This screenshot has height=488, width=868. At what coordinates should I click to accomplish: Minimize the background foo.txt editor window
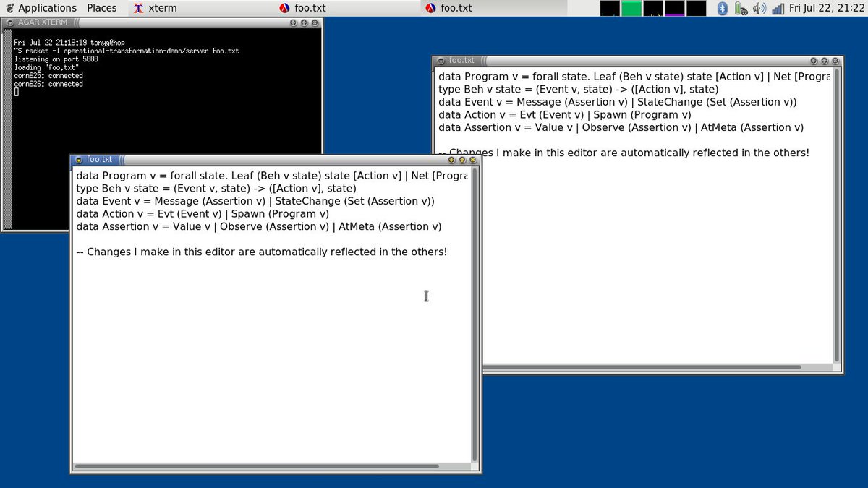point(814,61)
